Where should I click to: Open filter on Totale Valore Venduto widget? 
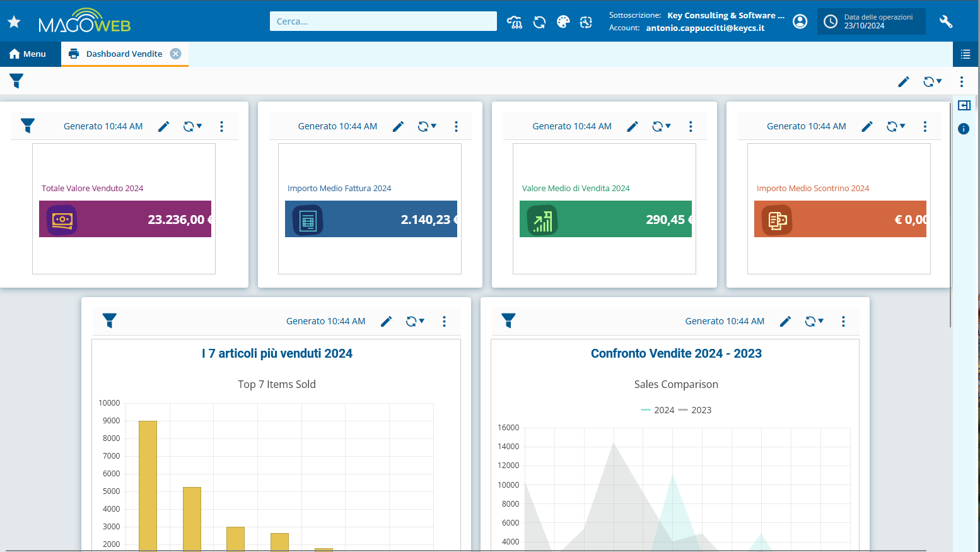click(x=28, y=126)
